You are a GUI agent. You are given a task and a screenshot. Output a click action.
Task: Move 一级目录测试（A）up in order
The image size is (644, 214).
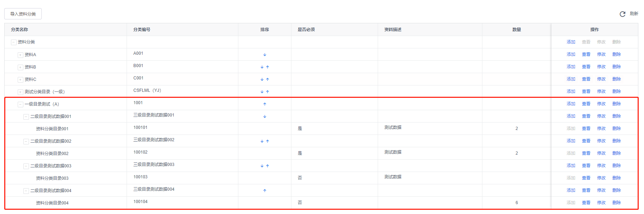(x=265, y=104)
